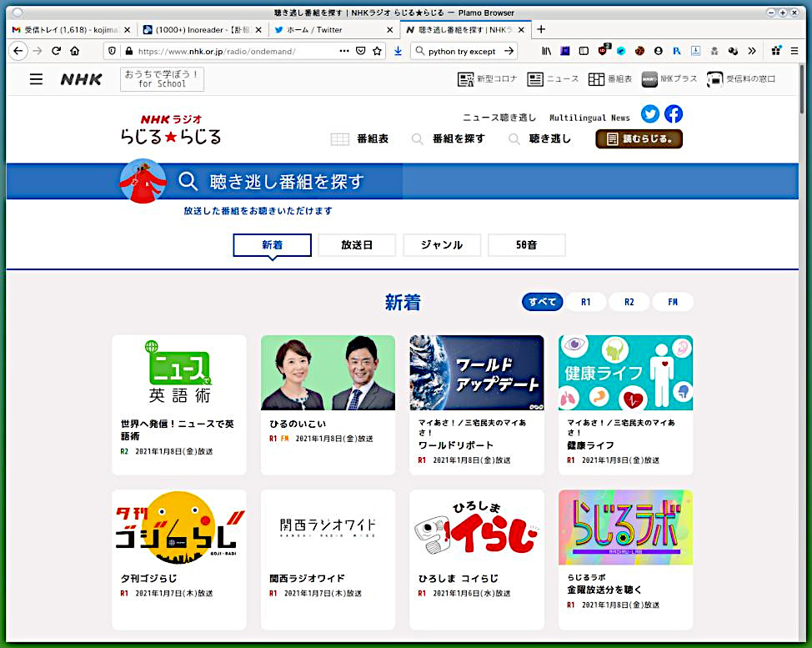
Task: Open NHK radio Facebook page
Action: click(x=674, y=114)
